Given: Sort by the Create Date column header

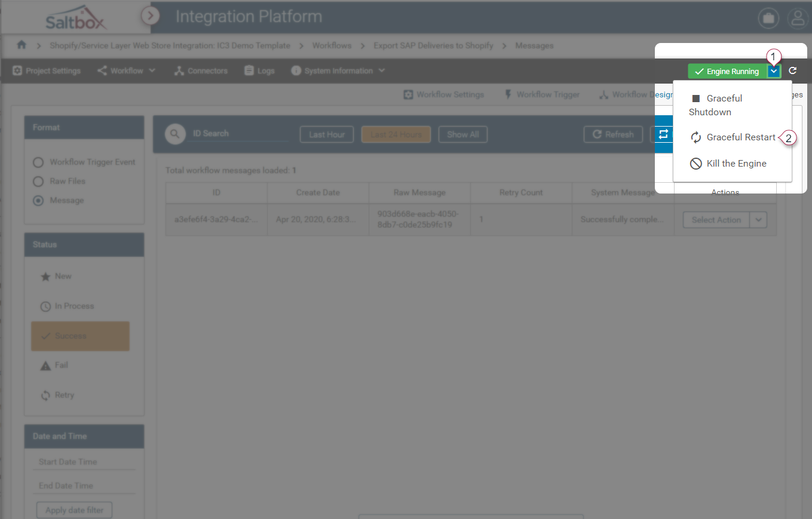Looking at the screenshot, I should (x=318, y=192).
